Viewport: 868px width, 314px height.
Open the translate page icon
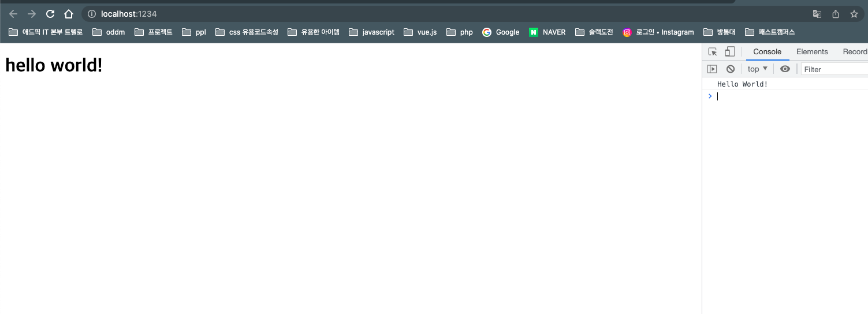click(817, 14)
